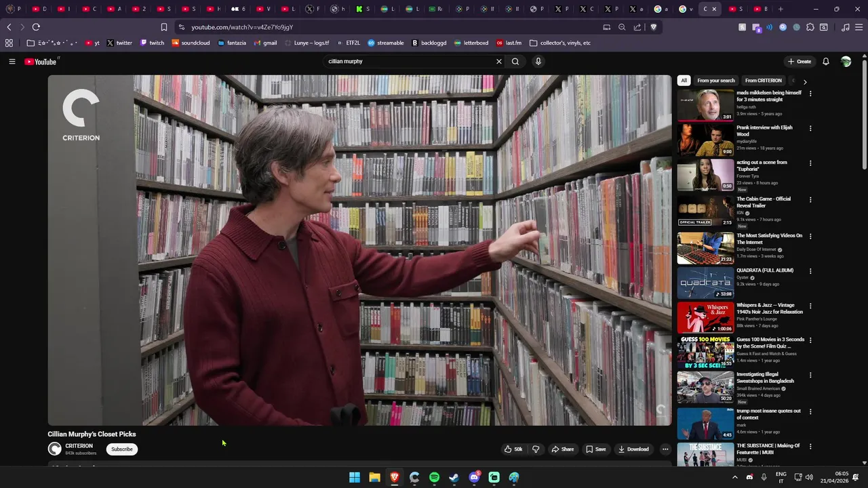Screen dimensions: 868x488
Task: Dislike the video with thumbs down
Action: pos(536,449)
